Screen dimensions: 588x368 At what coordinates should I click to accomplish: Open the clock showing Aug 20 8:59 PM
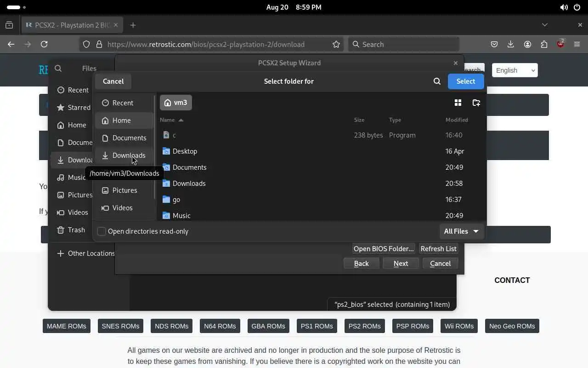(x=294, y=7)
